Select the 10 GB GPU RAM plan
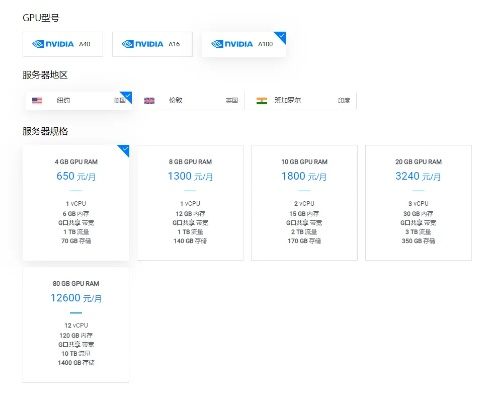This screenshot has width=489, height=400. tap(304, 203)
